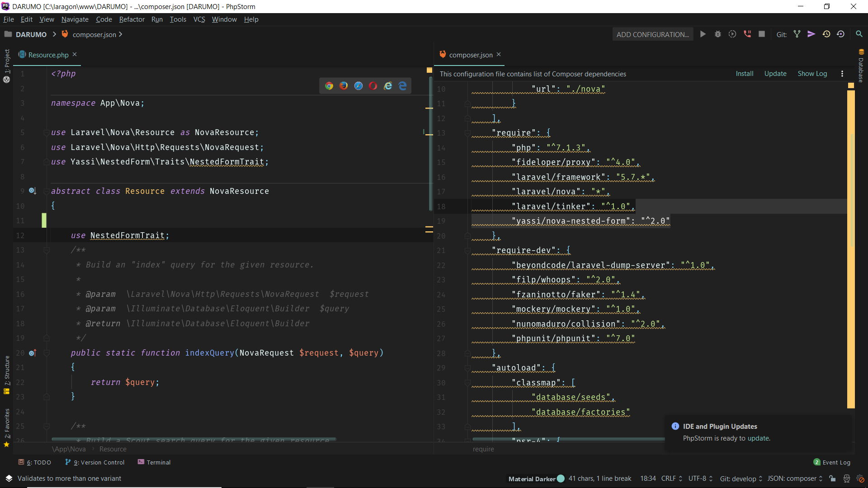Open the CRLF line separator dropdown

pos(672,479)
